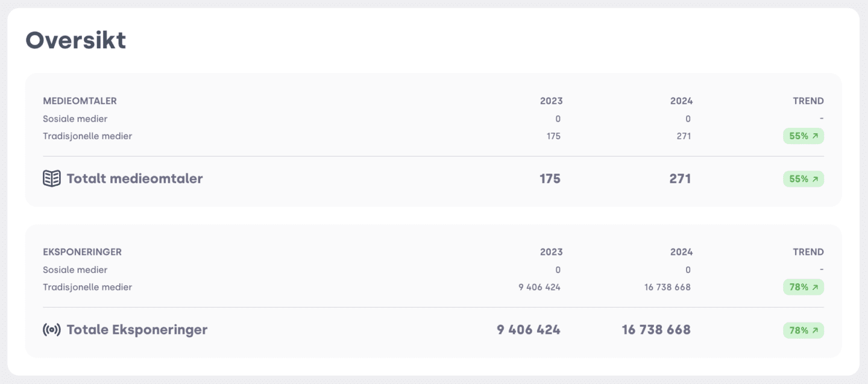Click the Totale Eksponeringer label

137,330
